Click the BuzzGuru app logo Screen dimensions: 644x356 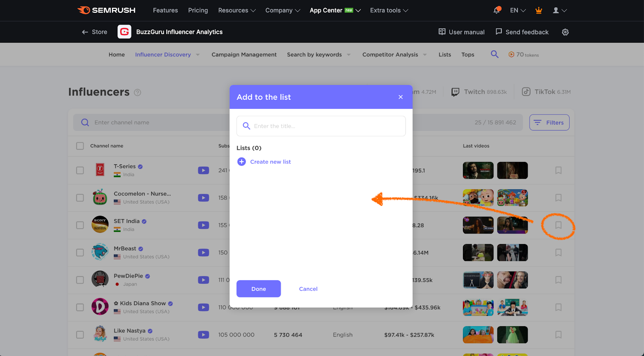124,32
